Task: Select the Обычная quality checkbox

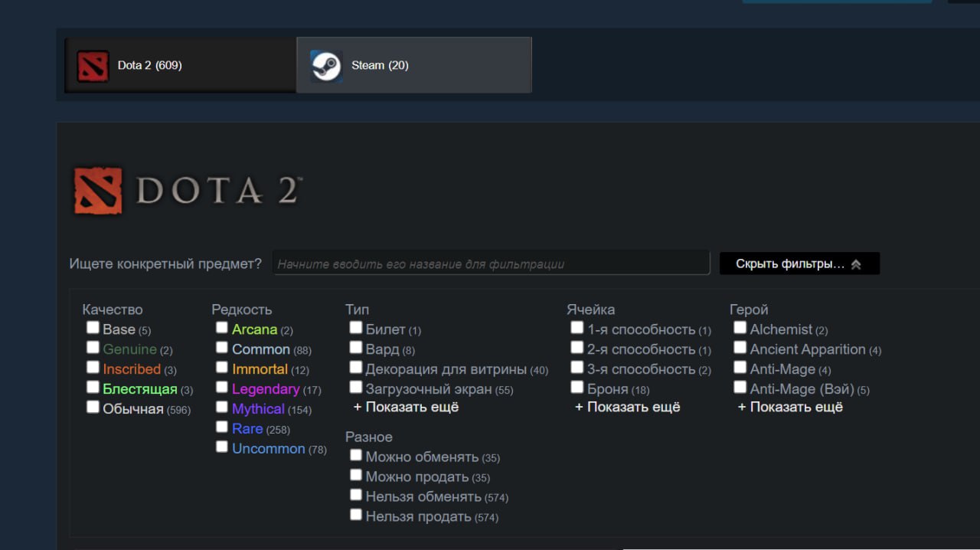Action: pyautogui.click(x=93, y=407)
